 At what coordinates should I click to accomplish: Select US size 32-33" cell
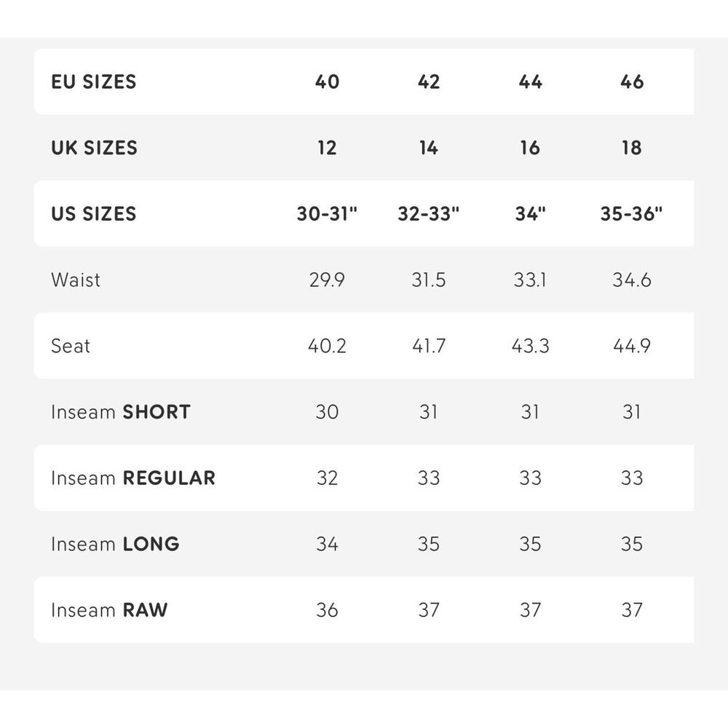point(428,213)
